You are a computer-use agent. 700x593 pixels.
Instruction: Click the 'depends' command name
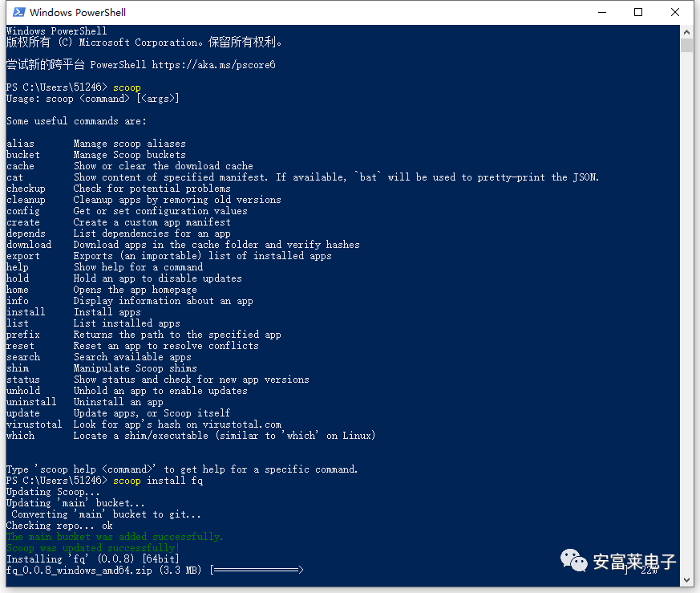tap(26, 234)
